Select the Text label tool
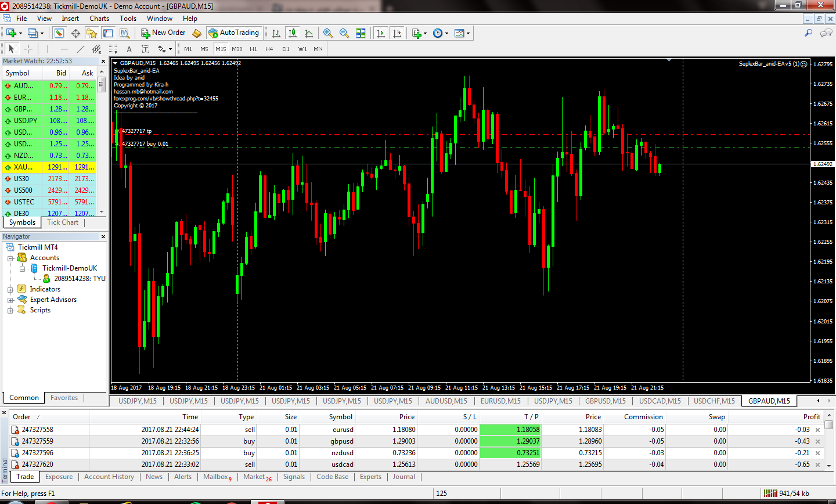836x504 pixels. pos(129,49)
